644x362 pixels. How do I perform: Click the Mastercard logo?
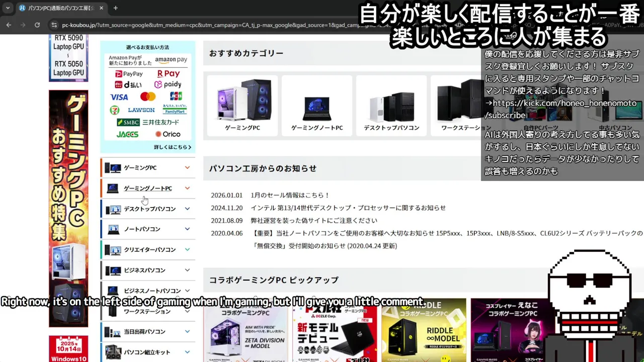[147, 97]
